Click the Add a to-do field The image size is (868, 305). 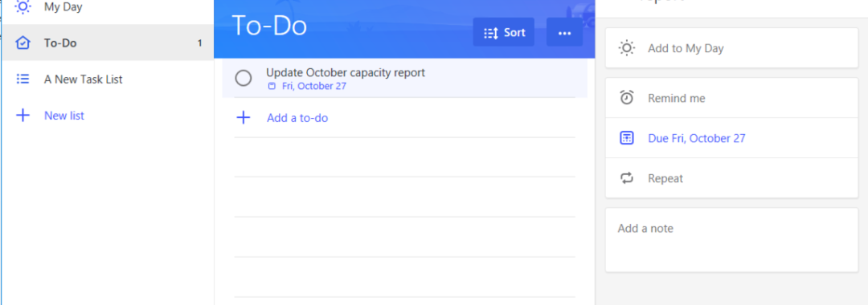tap(404, 118)
